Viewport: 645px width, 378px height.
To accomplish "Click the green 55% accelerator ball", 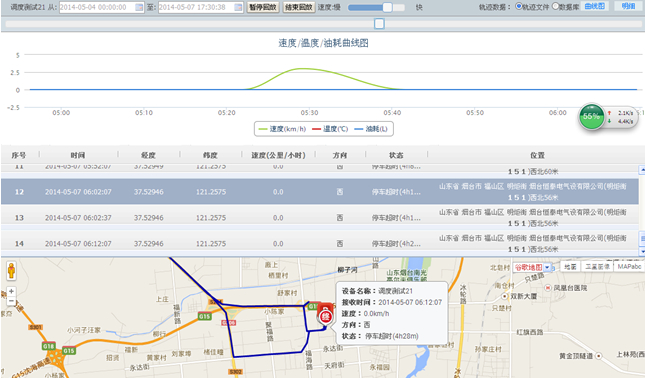I will coord(592,117).
